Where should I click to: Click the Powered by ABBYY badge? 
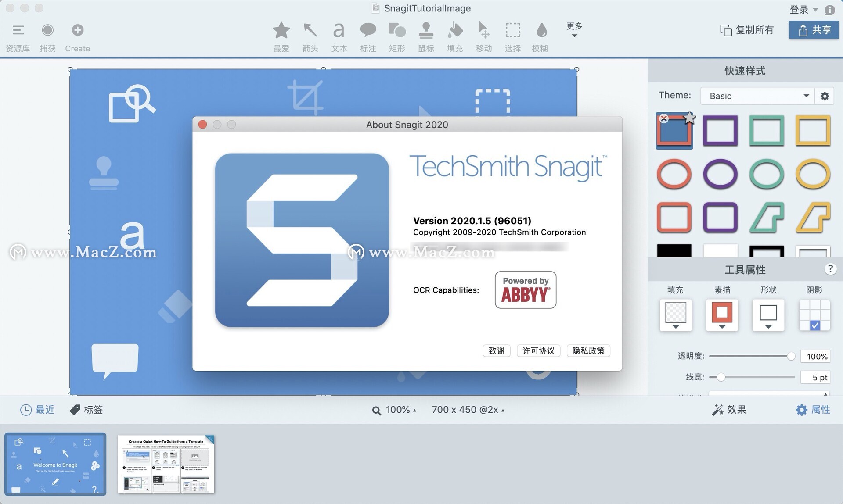(526, 290)
